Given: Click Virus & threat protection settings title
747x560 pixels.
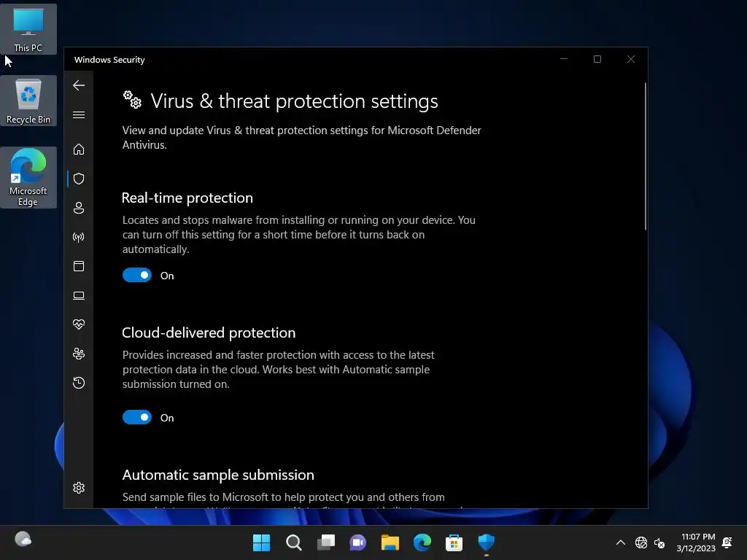Looking at the screenshot, I should [x=294, y=101].
